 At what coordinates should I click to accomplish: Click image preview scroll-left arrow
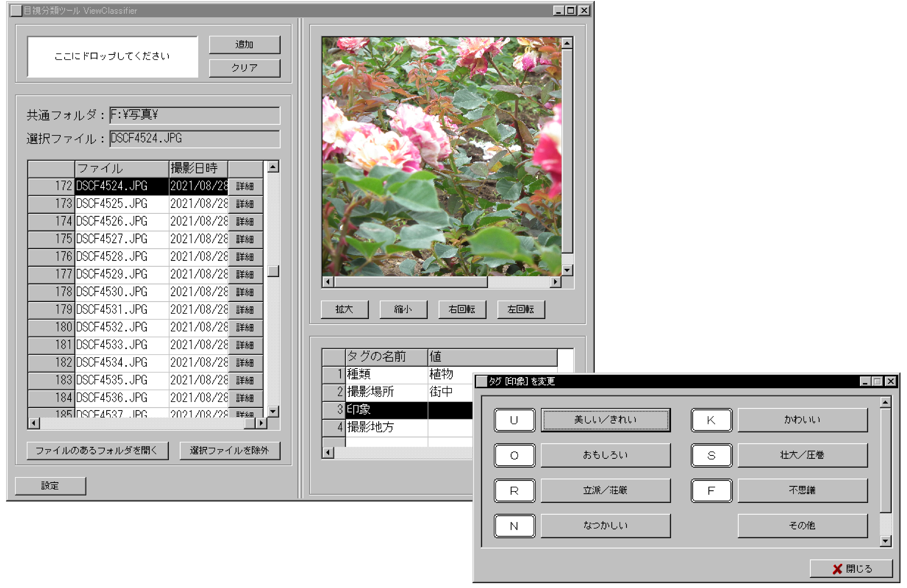click(x=328, y=282)
